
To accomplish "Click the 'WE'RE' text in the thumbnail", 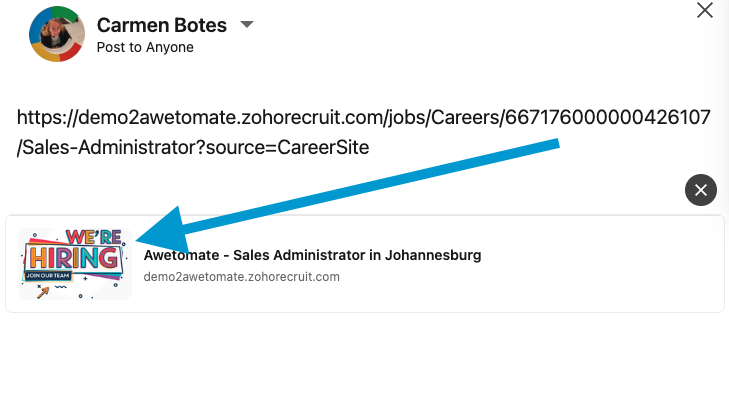I will 92,238.
